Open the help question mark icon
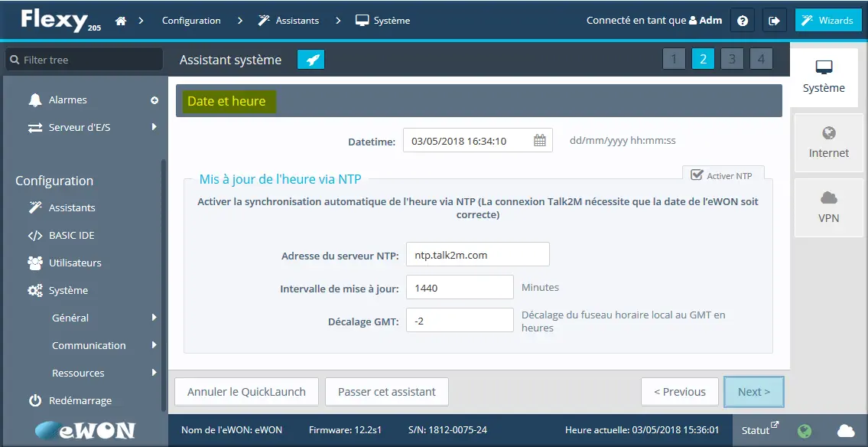This screenshot has height=447, width=868. pyautogui.click(x=743, y=21)
